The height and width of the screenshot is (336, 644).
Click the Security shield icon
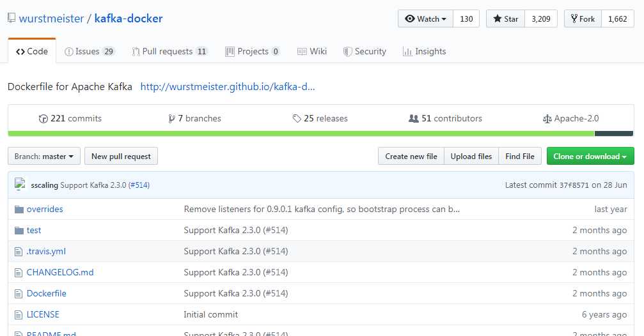coord(347,52)
